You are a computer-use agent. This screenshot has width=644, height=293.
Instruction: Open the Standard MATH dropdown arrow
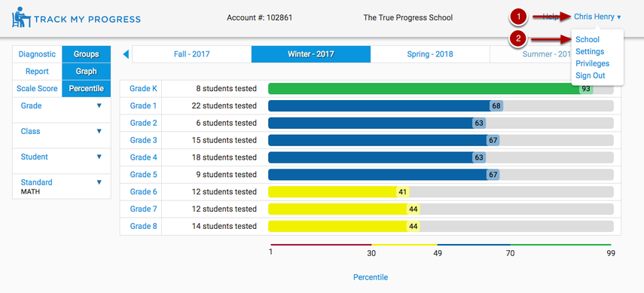[99, 182]
